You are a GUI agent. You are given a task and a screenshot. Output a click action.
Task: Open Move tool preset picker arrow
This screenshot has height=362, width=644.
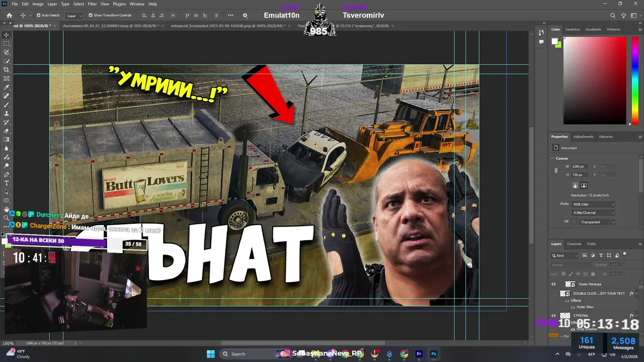click(x=30, y=16)
